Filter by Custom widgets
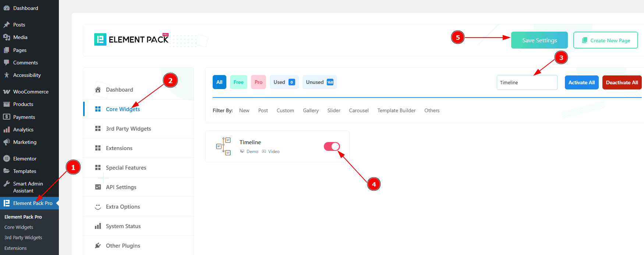The image size is (644, 255). coord(285,110)
